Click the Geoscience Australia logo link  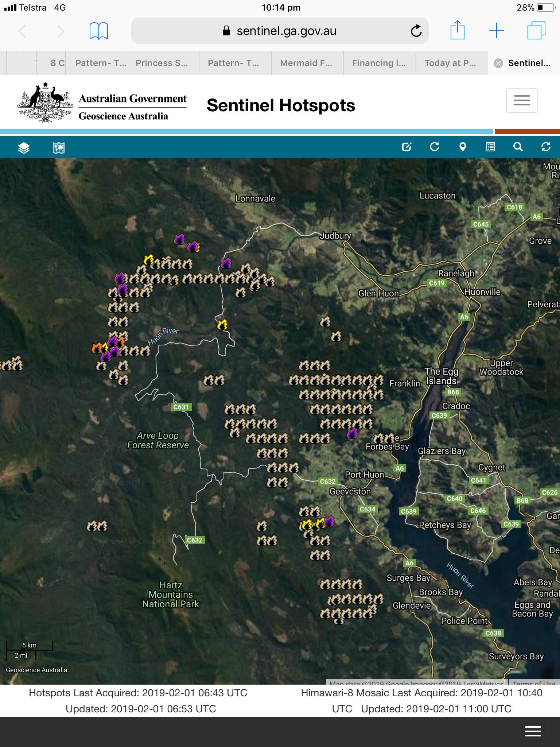(102, 103)
